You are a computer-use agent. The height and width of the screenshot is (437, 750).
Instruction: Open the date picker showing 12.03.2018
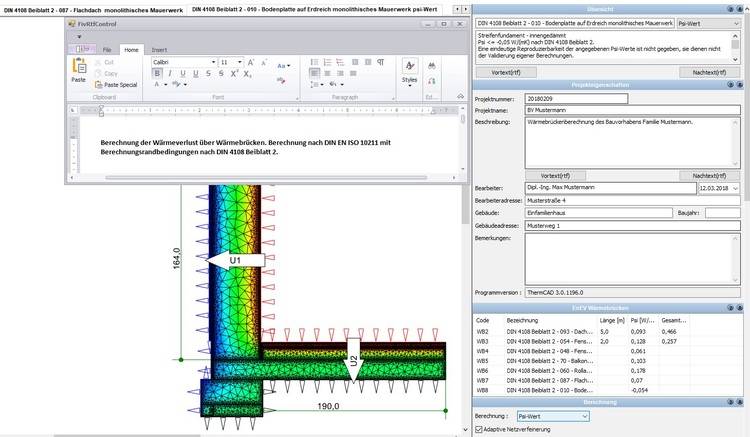[736, 187]
